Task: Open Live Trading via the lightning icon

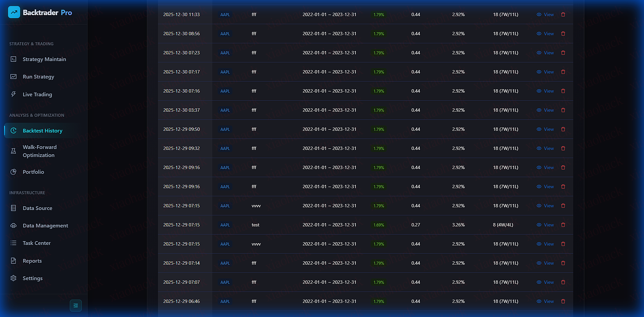Action: 13,94
